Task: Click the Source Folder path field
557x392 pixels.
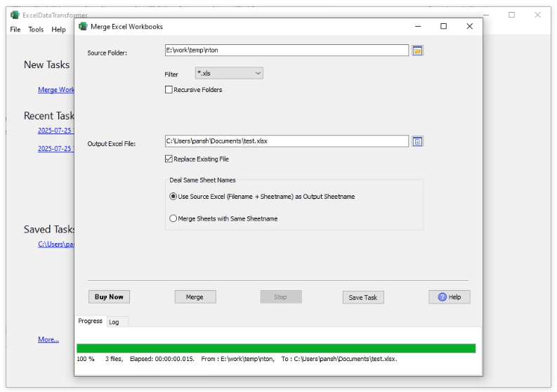Action: (x=287, y=50)
